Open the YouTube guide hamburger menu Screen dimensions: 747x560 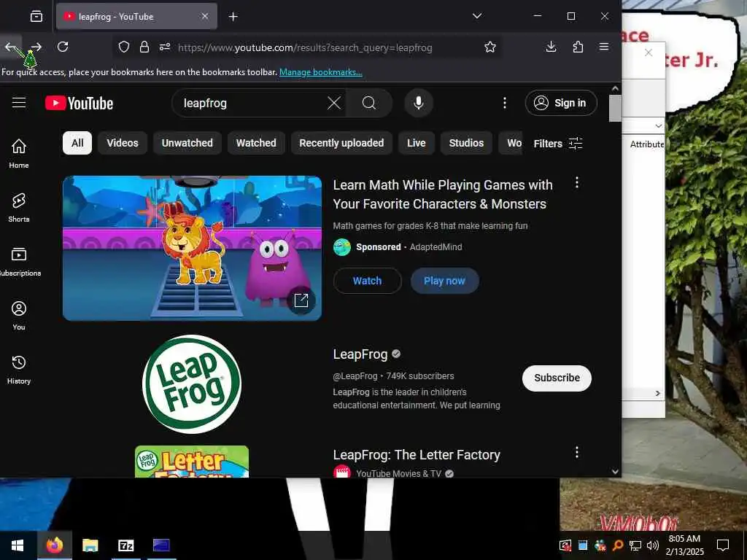pyautogui.click(x=19, y=103)
